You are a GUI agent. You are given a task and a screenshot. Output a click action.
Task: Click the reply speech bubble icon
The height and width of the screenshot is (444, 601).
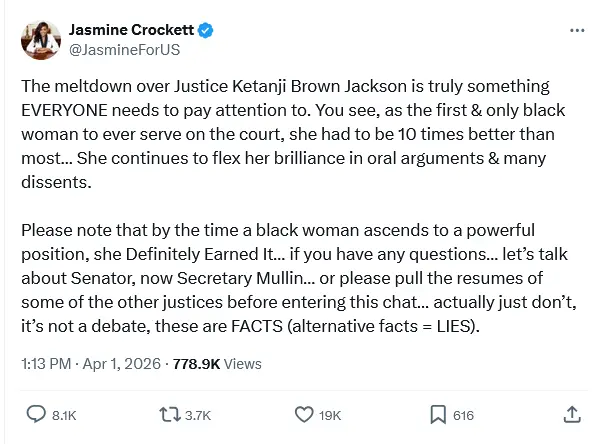[x=36, y=413]
